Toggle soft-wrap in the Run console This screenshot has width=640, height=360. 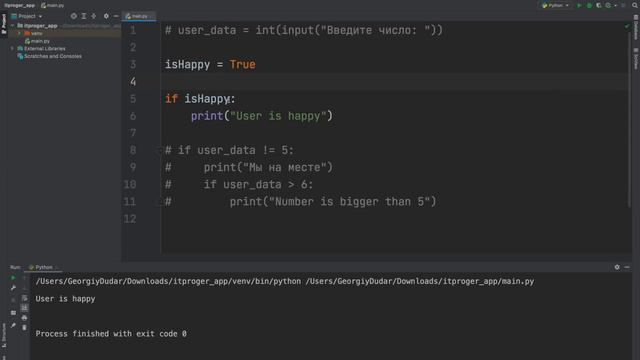[24, 298]
